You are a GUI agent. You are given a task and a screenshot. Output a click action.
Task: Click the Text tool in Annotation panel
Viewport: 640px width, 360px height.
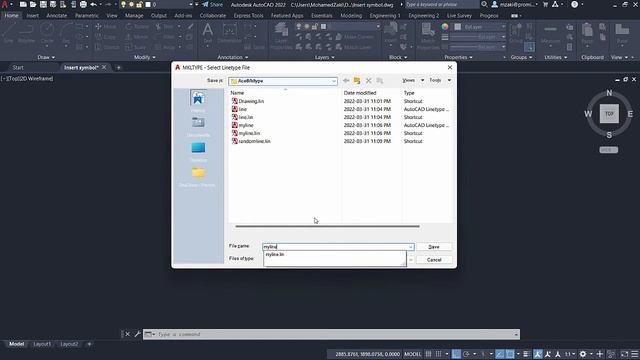click(207, 33)
